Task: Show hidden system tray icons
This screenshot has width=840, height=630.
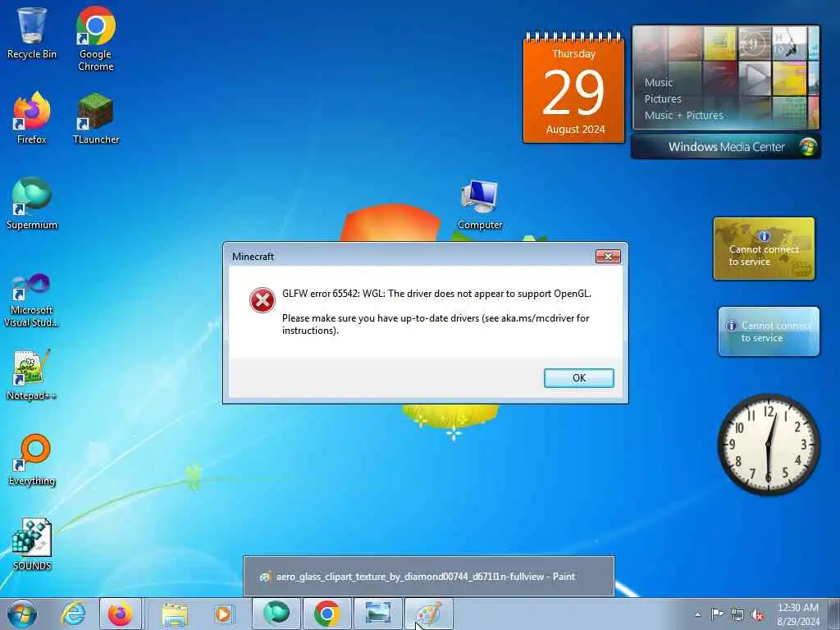Action: [x=697, y=614]
